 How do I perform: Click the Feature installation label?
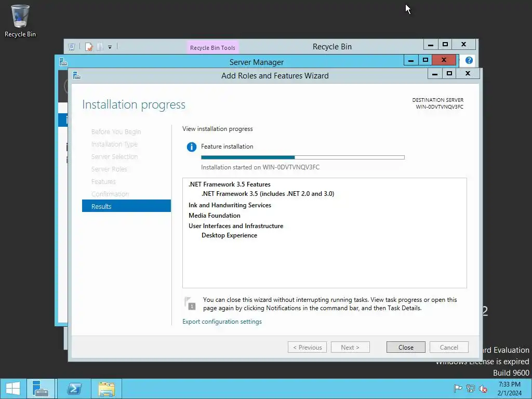pos(227,147)
